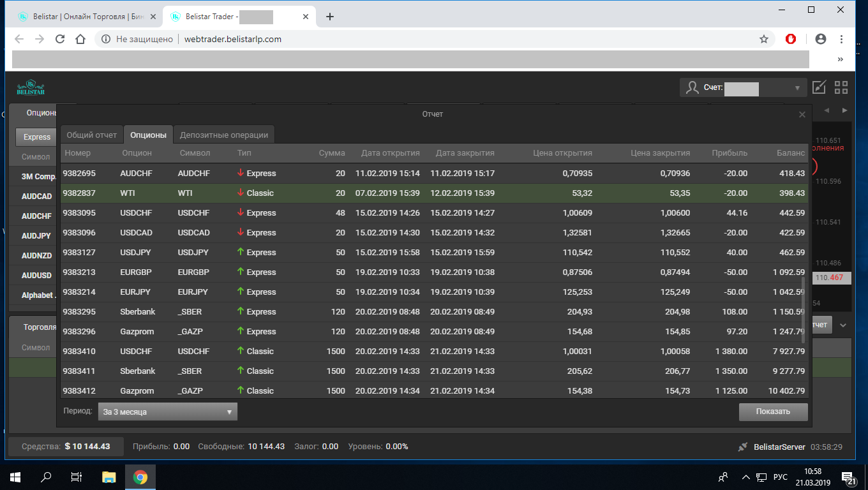Switch to Общий отчет tab
Viewport: 868px width, 490px height.
(92, 135)
